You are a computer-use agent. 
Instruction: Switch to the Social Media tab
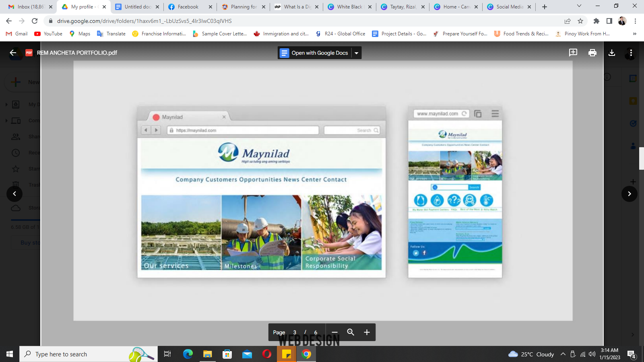[x=509, y=7]
